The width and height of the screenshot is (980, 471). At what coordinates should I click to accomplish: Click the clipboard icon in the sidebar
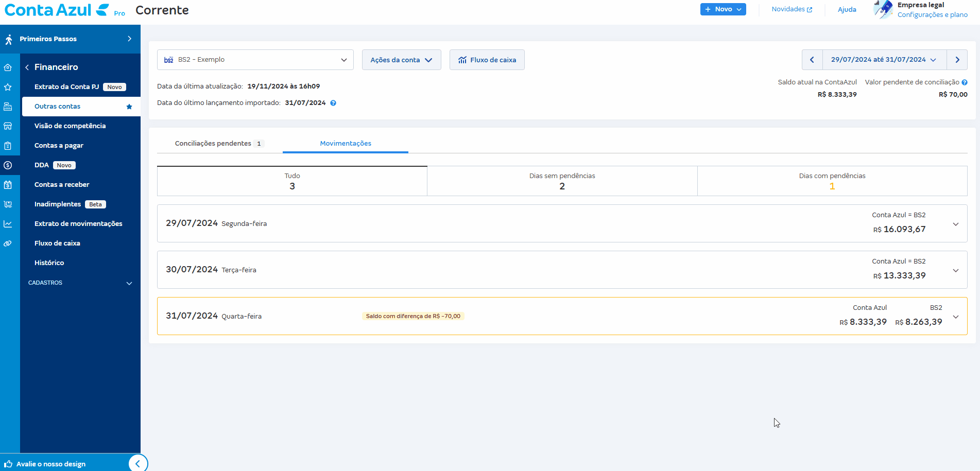click(8, 146)
